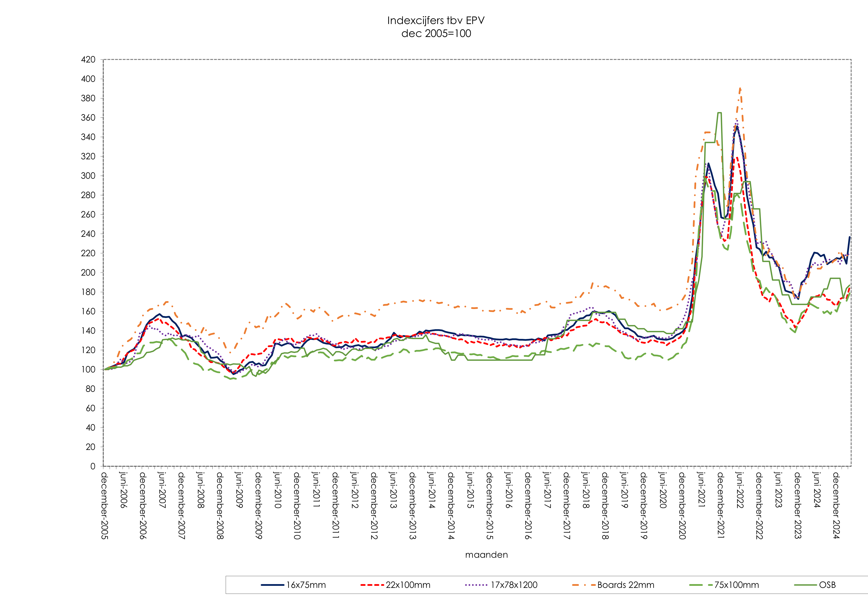Screen dimensions: 868x598
Task: Click the y-axis label '180'
Action: point(88,292)
